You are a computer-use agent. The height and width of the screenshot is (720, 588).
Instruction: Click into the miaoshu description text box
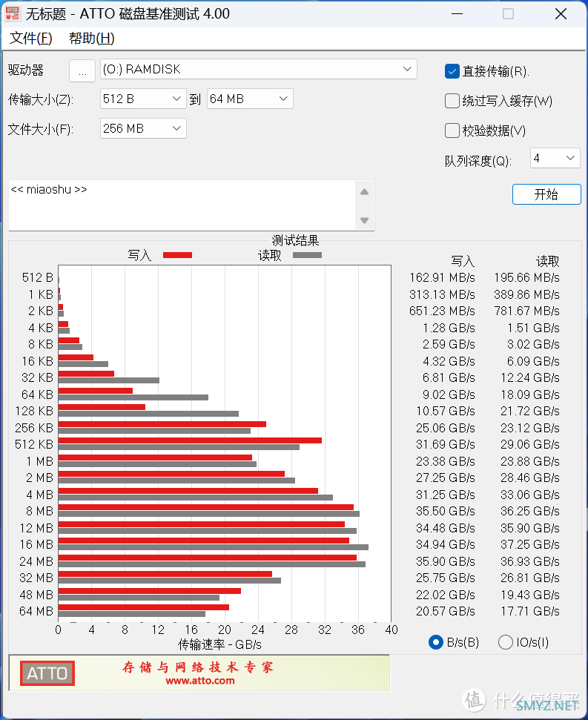pyautogui.click(x=182, y=205)
